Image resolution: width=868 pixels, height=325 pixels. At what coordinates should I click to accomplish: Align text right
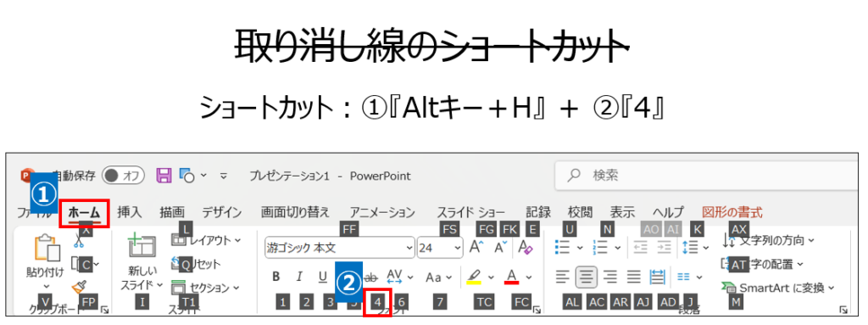[x=610, y=276]
